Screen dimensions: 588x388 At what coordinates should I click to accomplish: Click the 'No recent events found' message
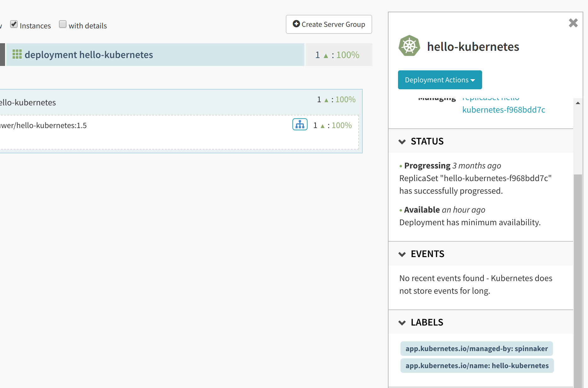click(476, 284)
